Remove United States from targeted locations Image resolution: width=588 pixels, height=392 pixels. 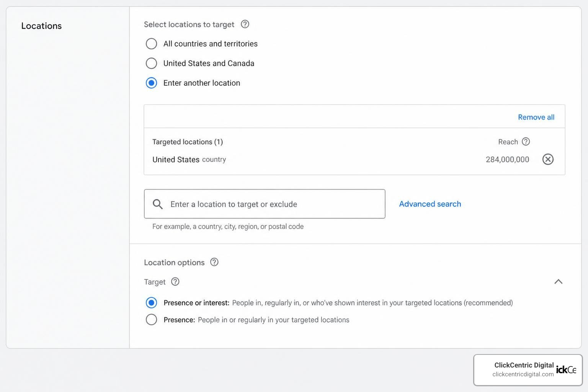(x=548, y=159)
